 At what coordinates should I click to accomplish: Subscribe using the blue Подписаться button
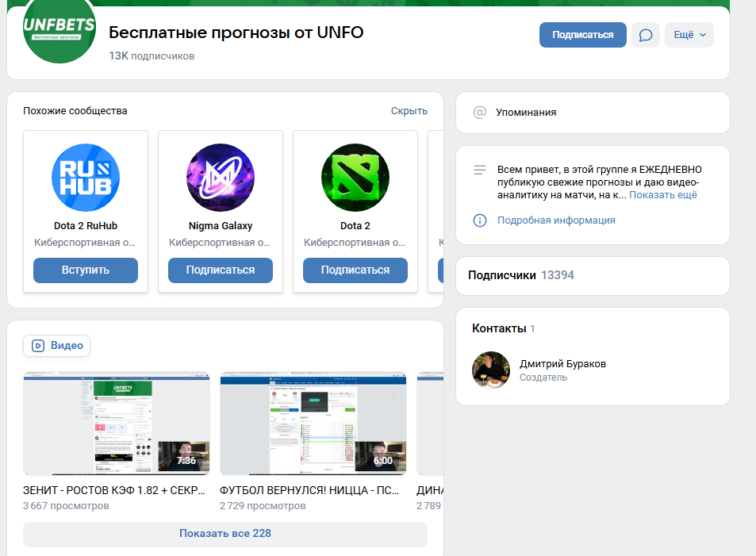[582, 35]
